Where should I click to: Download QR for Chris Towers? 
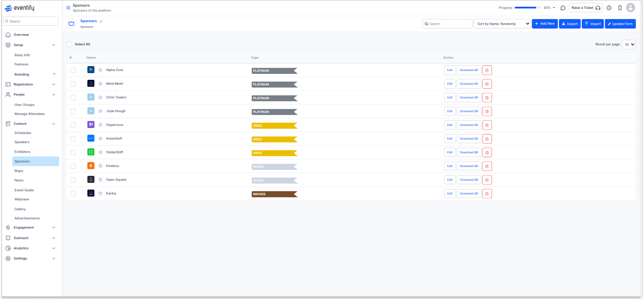469,97
